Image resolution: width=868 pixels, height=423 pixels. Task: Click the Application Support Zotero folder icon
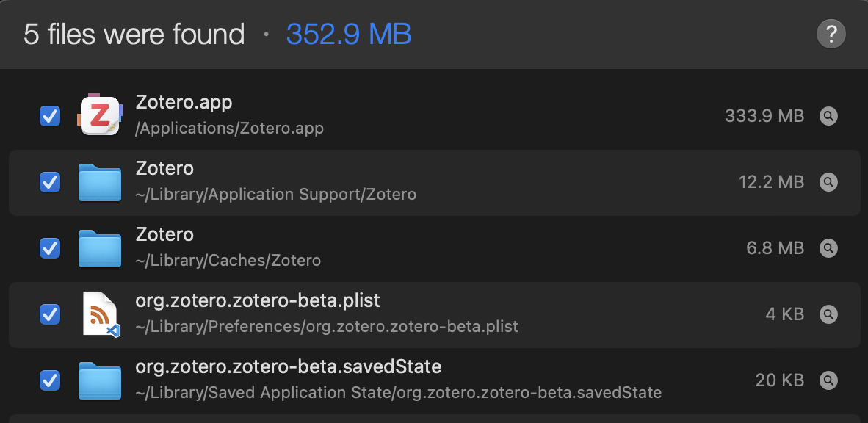[x=100, y=182]
